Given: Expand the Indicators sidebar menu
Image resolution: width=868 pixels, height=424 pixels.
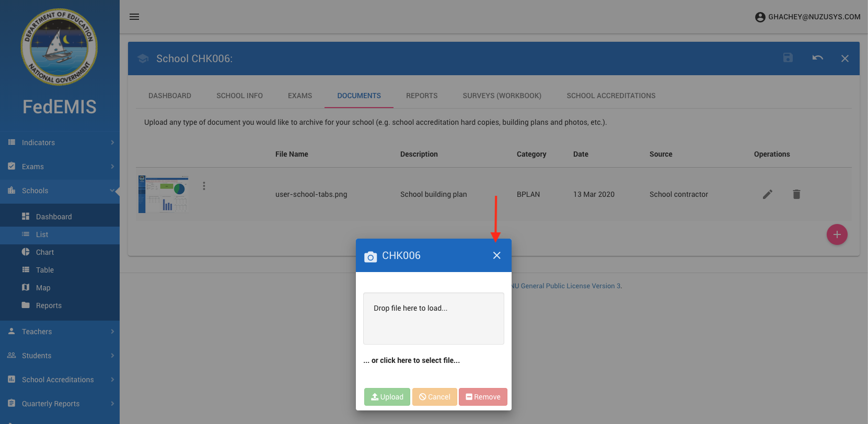Looking at the screenshot, I should pyautogui.click(x=60, y=143).
